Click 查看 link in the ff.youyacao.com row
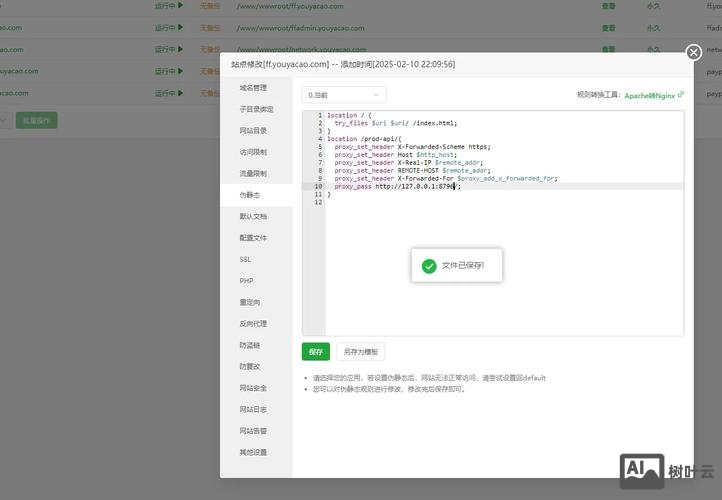 click(608, 5)
